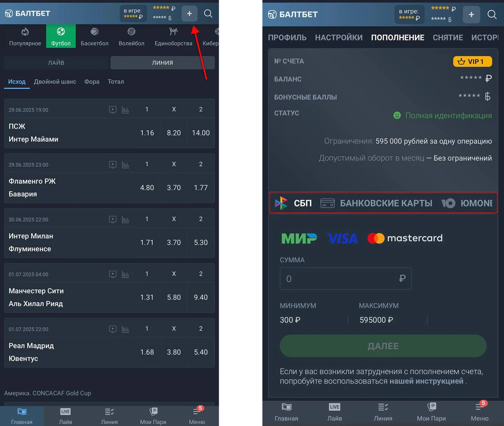
Task: Switch to ЛАЙВ mode toggle
Action: pos(56,62)
